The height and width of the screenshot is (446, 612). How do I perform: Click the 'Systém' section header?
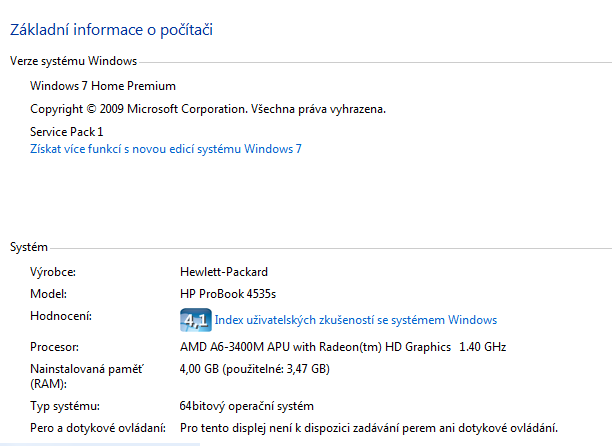pyautogui.click(x=30, y=246)
